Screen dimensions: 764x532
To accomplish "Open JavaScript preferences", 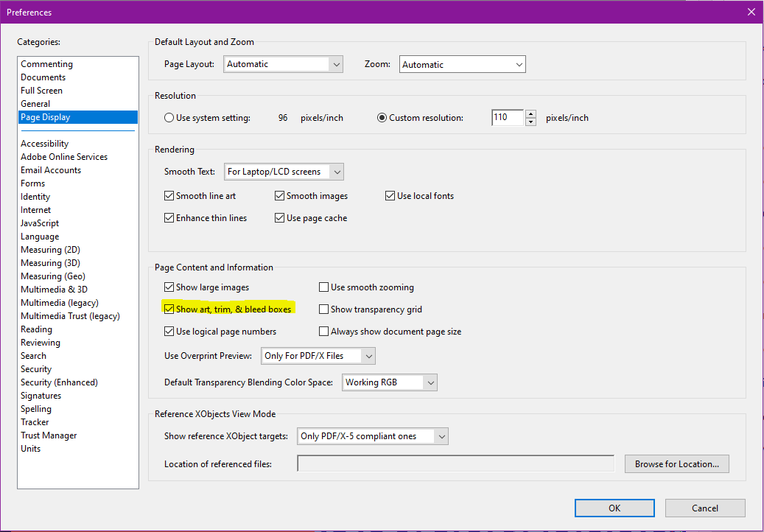I will tap(40, 223).
